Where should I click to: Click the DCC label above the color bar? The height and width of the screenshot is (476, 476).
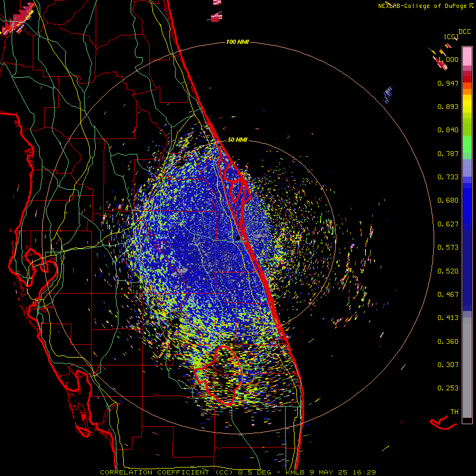[464, 32]
